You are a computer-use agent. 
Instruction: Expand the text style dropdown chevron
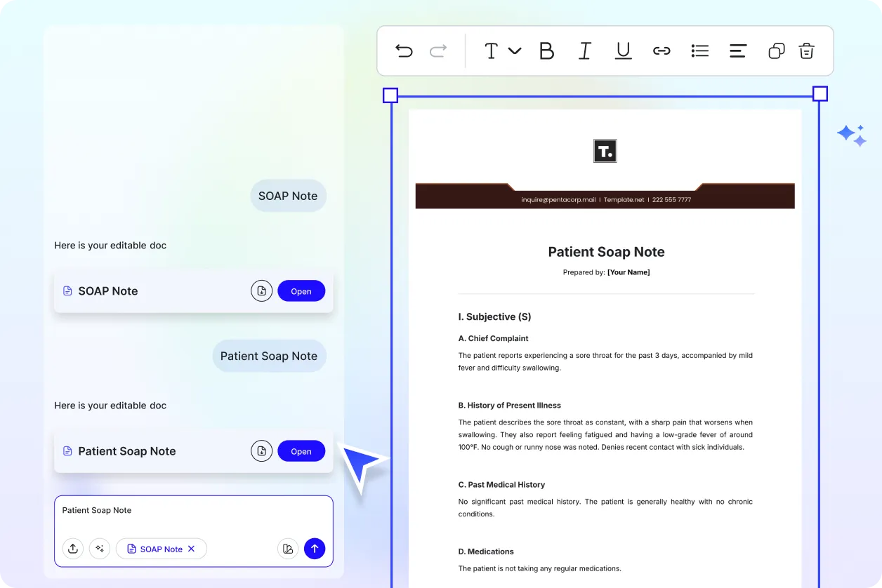point(515,51)
